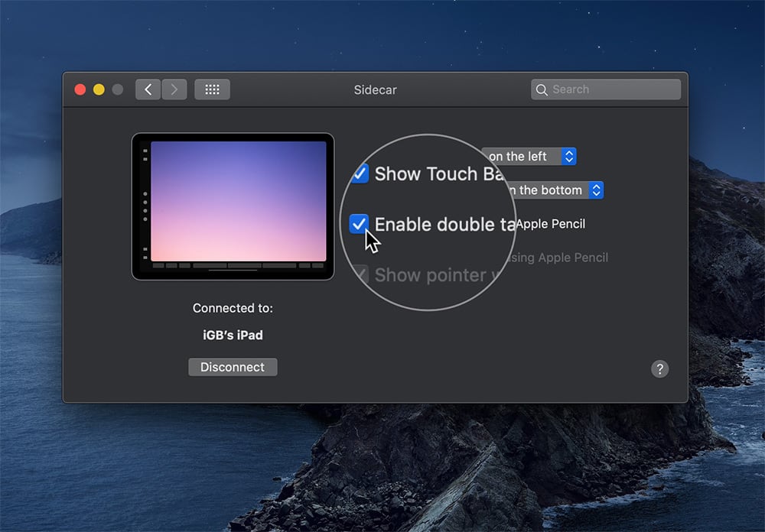Click the search magnifier icon
Viewport: 765px width, 532px height.
[x=542, y=89]
